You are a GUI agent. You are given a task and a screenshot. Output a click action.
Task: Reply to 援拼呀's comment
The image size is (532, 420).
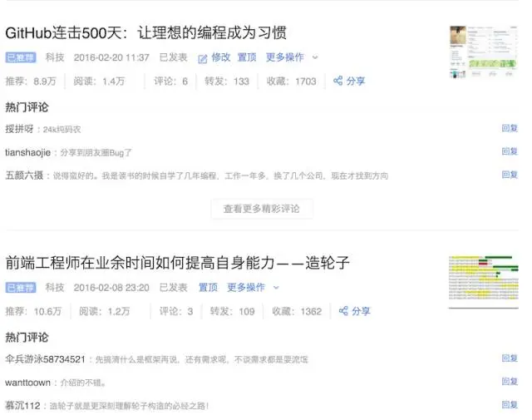[x=510, y=128]
